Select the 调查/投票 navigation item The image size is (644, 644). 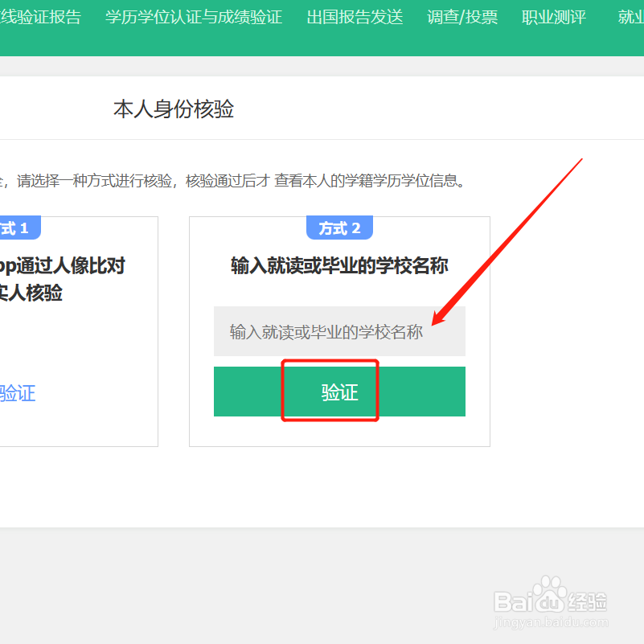coord(462,17)
